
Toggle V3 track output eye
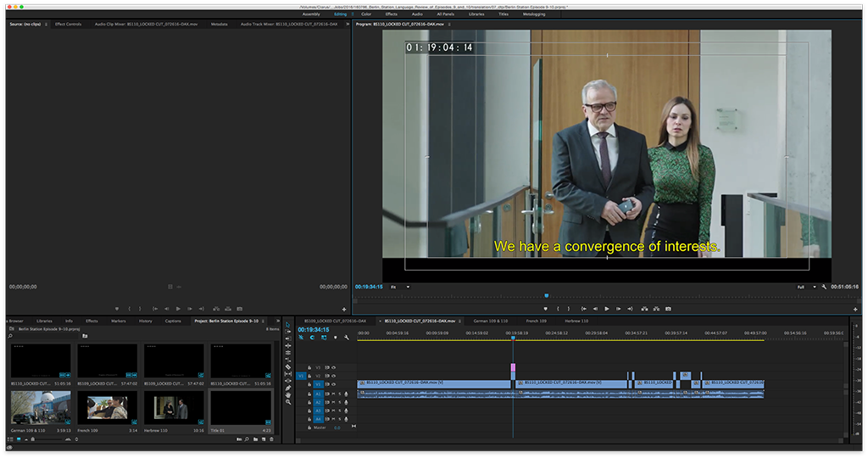pyautogui.click(x=333, y=367)
